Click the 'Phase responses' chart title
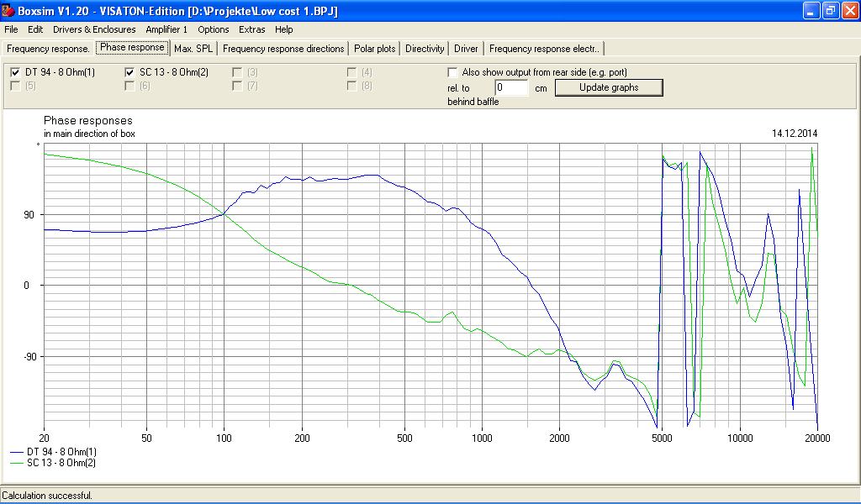The image size is (861, 504). (x=88, y=121)
